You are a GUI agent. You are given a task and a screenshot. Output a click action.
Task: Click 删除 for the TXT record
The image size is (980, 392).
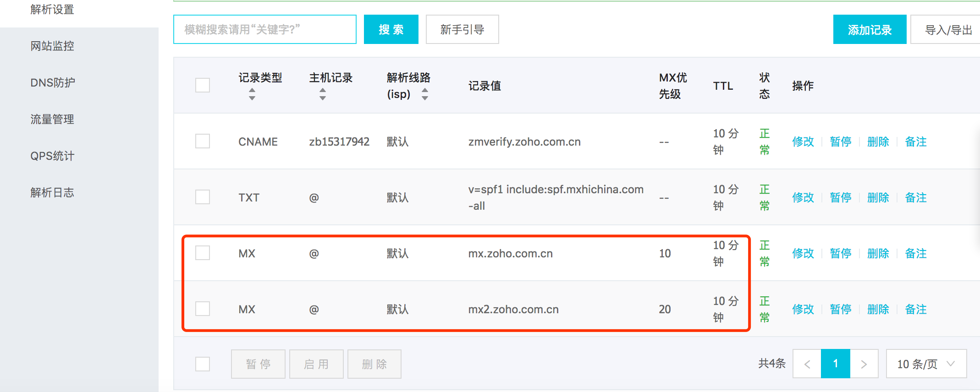[x=878, y=197]
